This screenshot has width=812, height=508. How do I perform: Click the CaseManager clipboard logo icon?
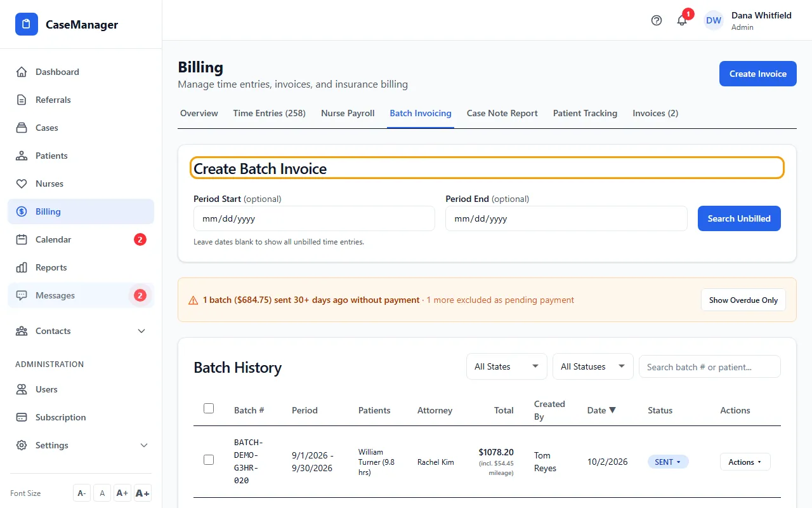pos(27,25)
